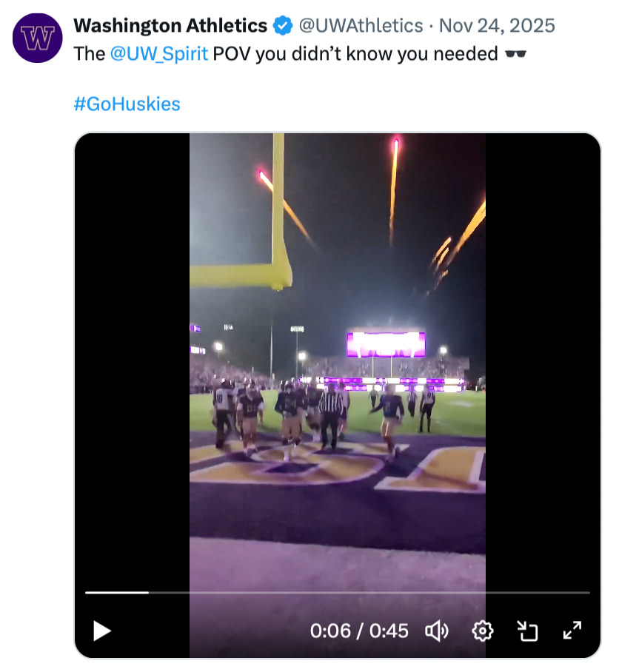Click the sunglasses emoji in the post

click(x=514, y=54)
